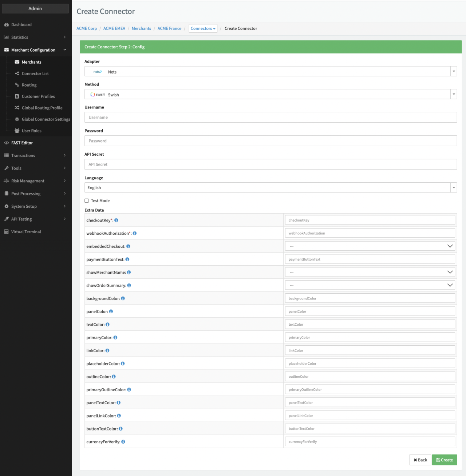This screenshot has height=476, width=466.
Task: Open the embeddedCheckout dropdown
Action: point(370,246)
